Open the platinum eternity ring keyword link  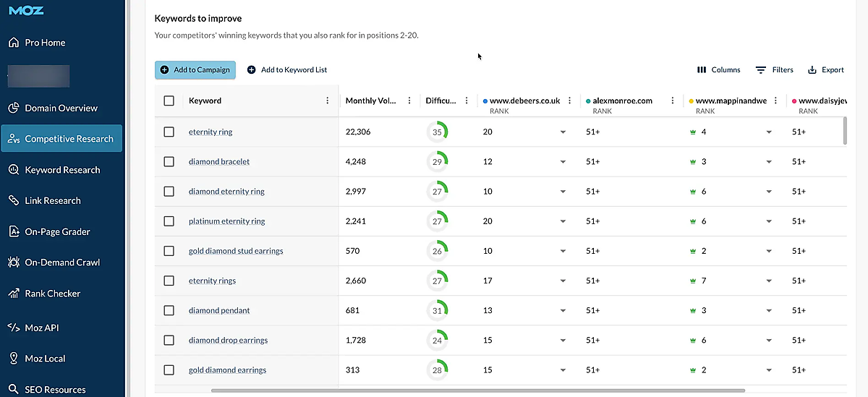pos(226,221)
